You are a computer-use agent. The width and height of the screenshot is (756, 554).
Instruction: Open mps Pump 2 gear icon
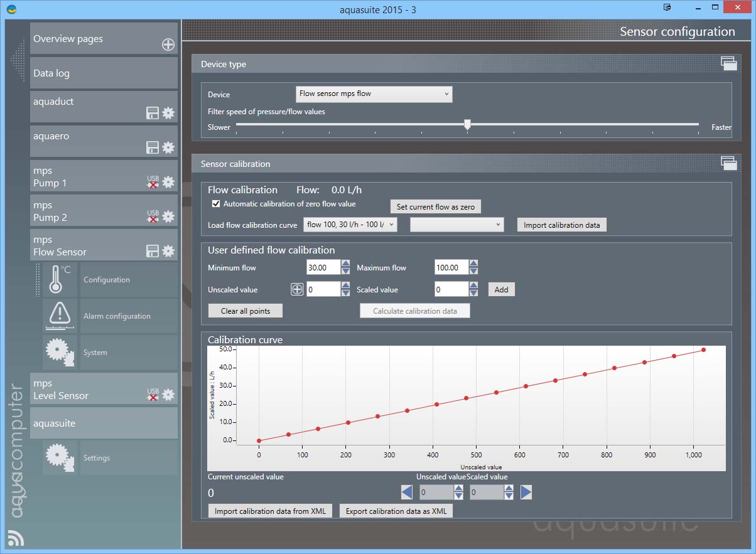click(x=168, y=216)
